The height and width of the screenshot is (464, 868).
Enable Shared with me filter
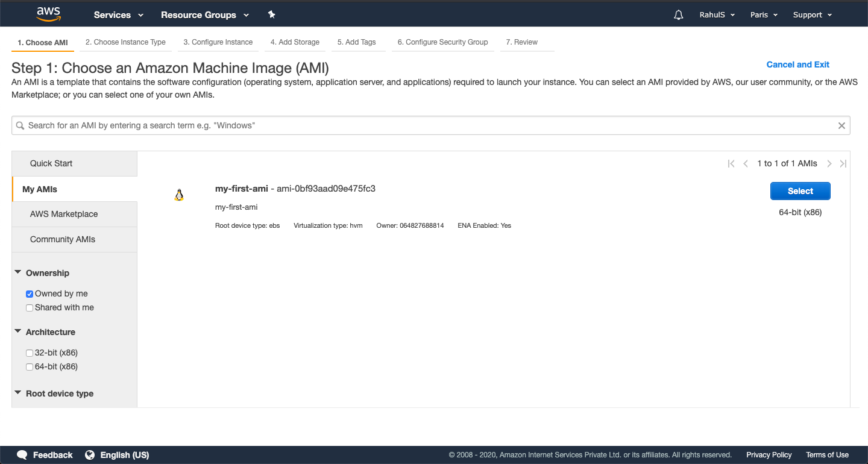point(29,307)
